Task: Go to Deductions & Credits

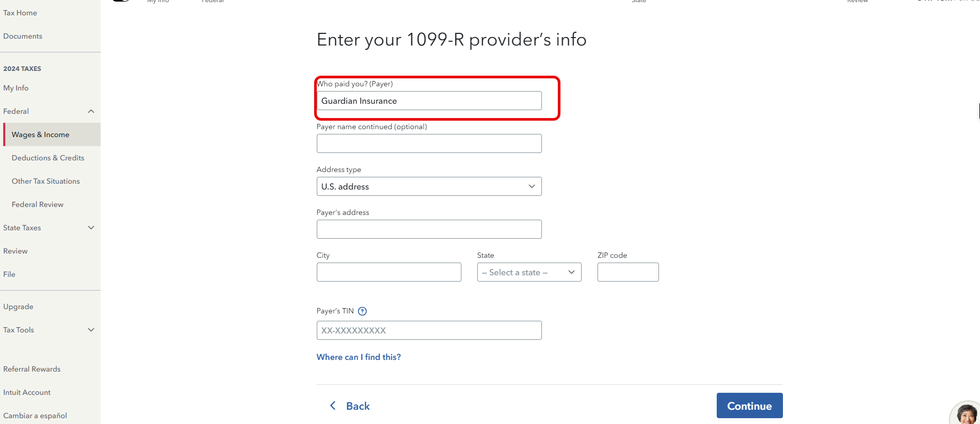Action: pyautogui.click(x=48, y=158)
